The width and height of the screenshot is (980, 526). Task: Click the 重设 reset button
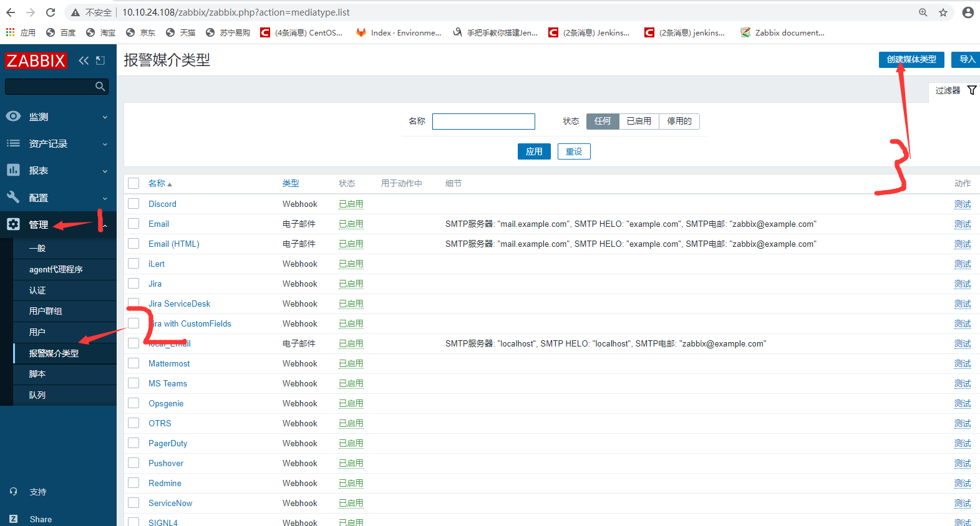tap(574, 151)
